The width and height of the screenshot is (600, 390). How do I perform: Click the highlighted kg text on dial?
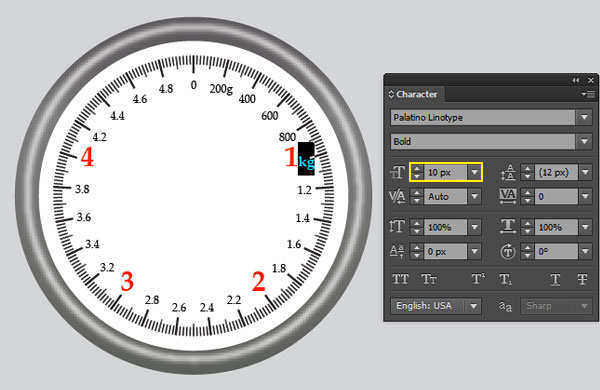[x=306, y=162]
